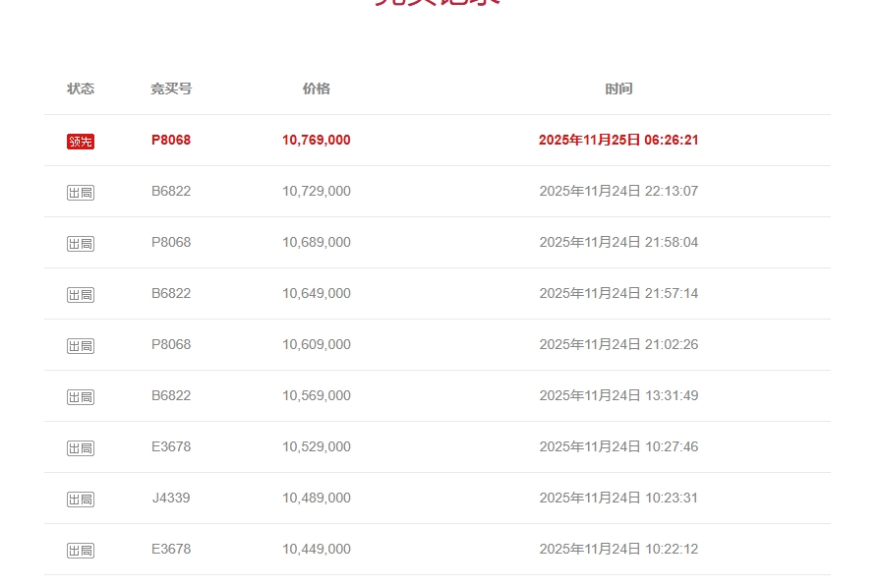Click 出局 badge beside the 10,729,000 bid
Screen dimensions: 880x588
81,193
